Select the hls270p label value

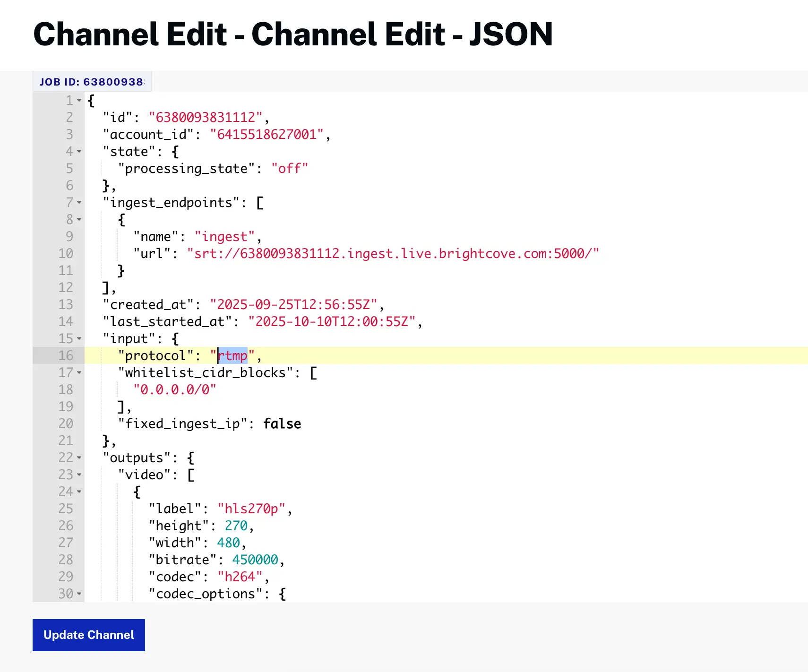point(251,509)
